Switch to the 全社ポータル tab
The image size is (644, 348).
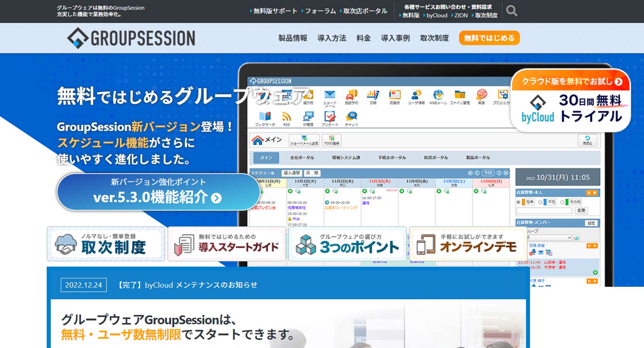tap(302, 158)
